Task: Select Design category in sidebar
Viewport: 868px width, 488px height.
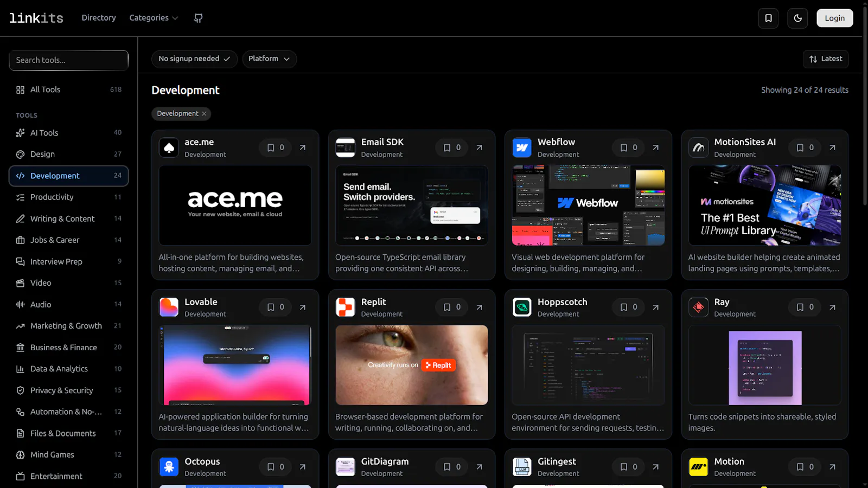Action: tap(68, 154)
